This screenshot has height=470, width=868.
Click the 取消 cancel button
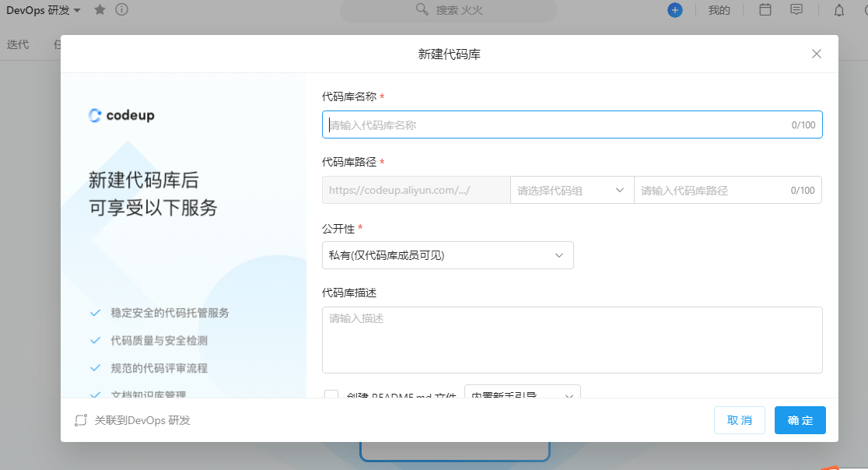(x=739, y=420)
